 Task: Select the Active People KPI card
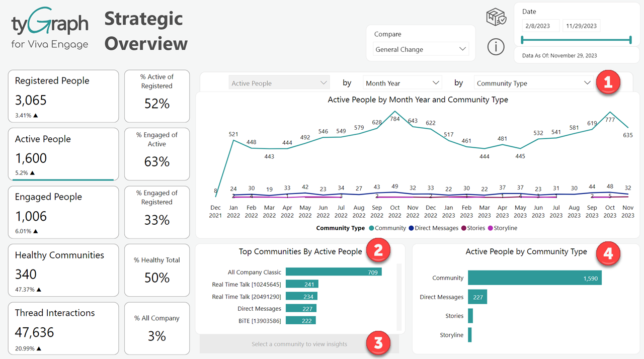(63, 154)
